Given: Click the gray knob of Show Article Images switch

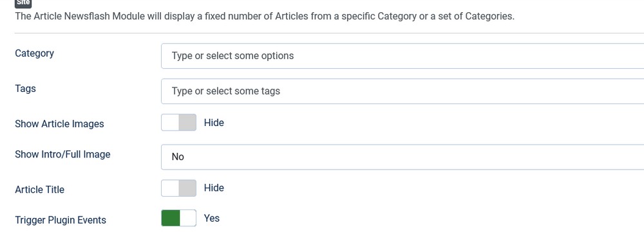Looking at the screenshot, I should (x=187, y=123).
